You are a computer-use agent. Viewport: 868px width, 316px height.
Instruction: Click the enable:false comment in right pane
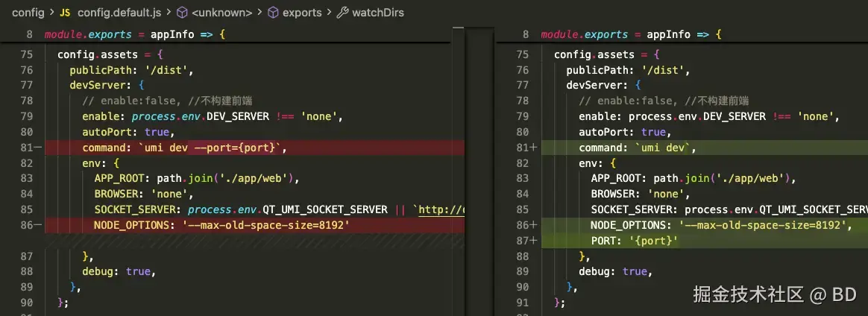pyautogui.click(x=664, y=101)
